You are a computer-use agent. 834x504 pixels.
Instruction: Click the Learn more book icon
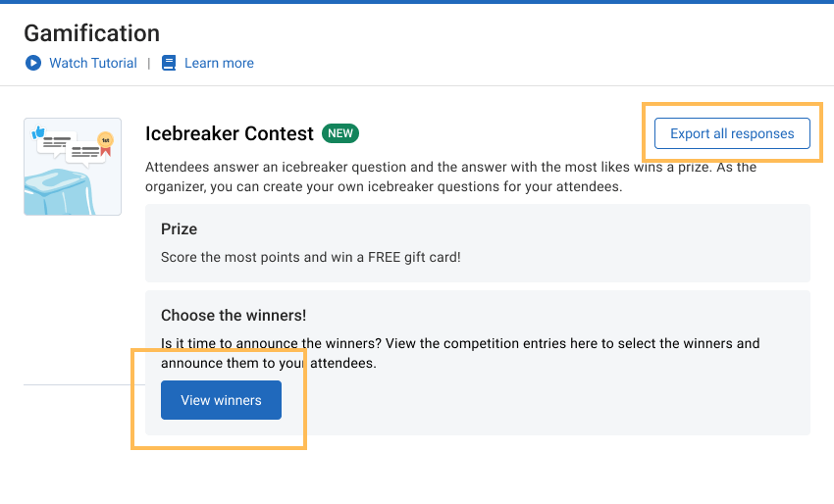point(169,63)
